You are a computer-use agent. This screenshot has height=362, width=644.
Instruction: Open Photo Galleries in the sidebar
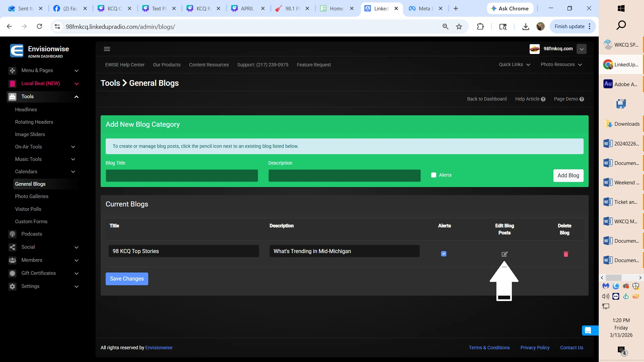[32, 196]
